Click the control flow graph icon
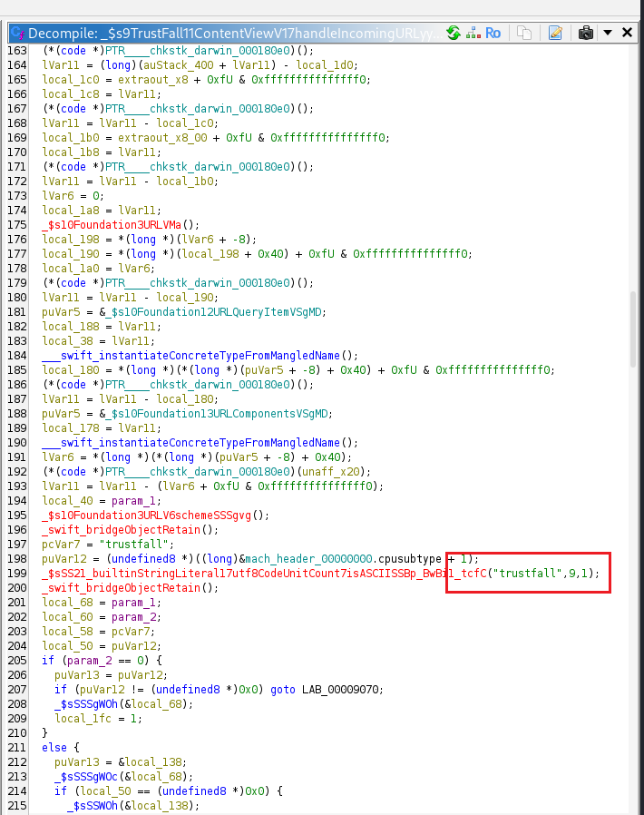 [x=473, y=33]
